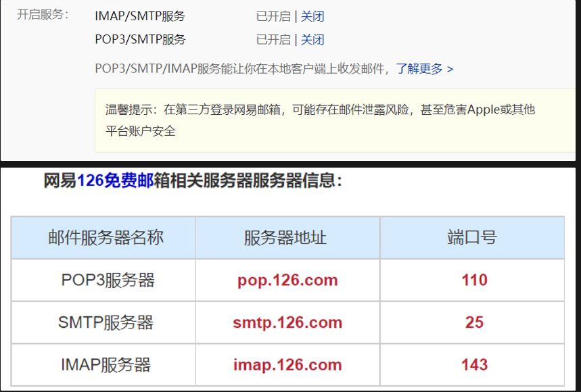Click the pop.126.com server address
The image size is (581, 392).
[287, 280]
